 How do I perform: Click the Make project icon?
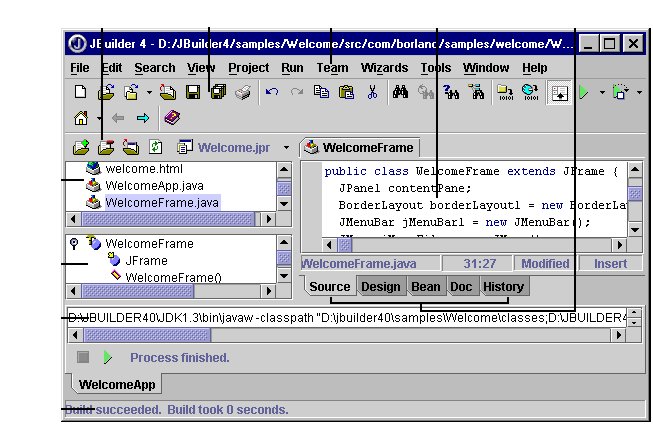point(506,92)
